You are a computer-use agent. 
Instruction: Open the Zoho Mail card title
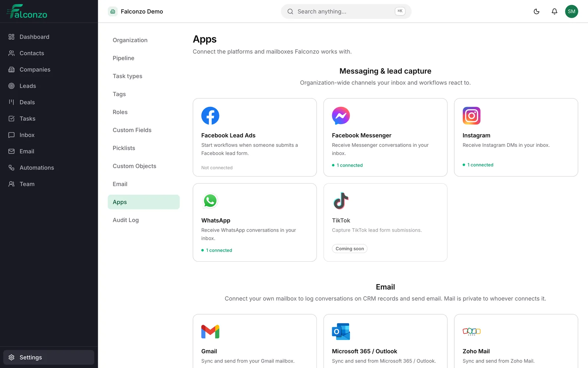476,351
